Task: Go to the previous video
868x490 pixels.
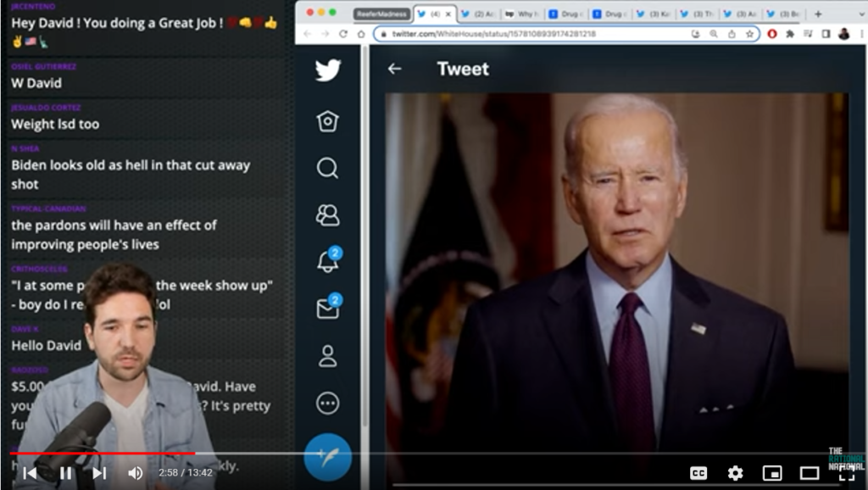Action: pos(30,473)
